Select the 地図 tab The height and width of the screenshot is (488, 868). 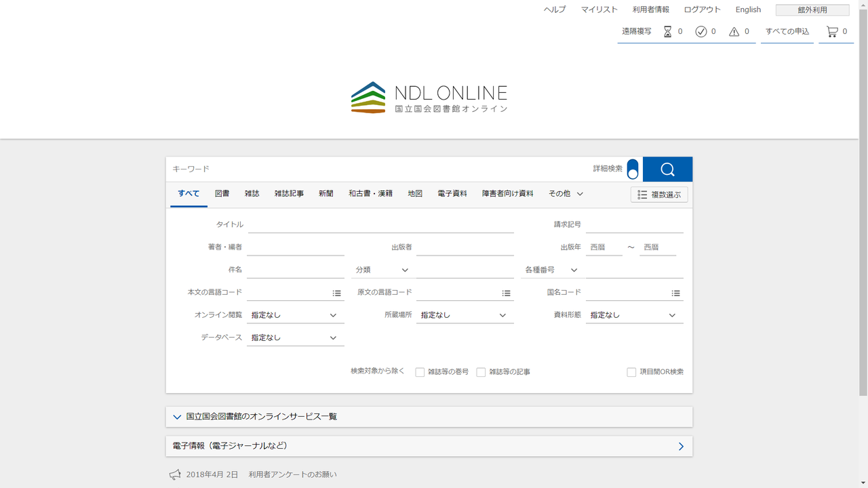(x=415, y=194)
